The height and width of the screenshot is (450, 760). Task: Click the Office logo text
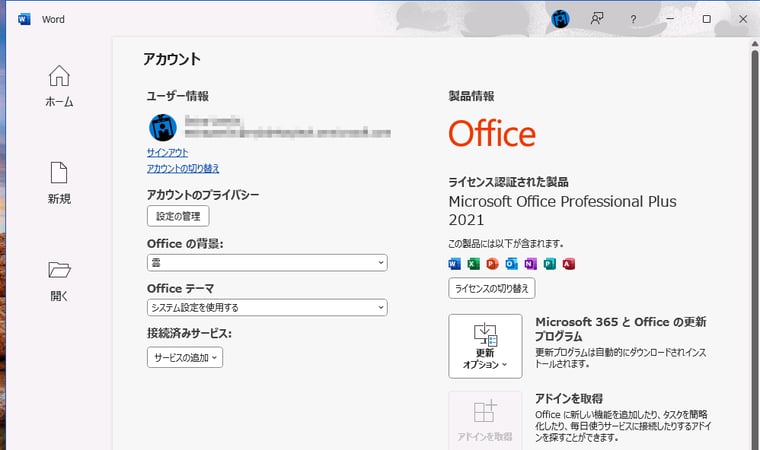(492, 134)
